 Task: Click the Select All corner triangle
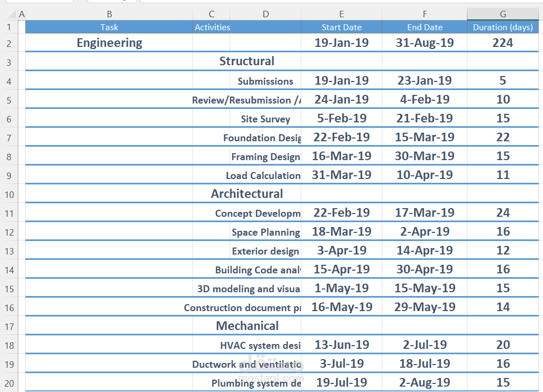click(12, 14)
